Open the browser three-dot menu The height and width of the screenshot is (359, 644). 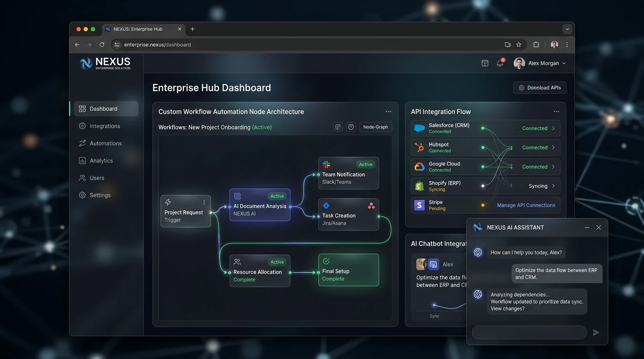pyautogui.click(x=567, y=45)
